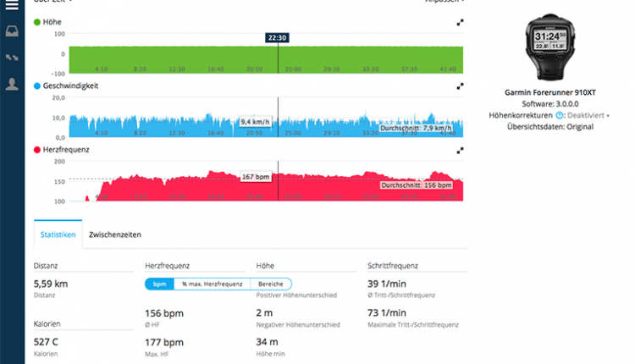Switch to the Zwischenzeiten tab
Viewport: 635px width, 364px height.
click(115, 234)
